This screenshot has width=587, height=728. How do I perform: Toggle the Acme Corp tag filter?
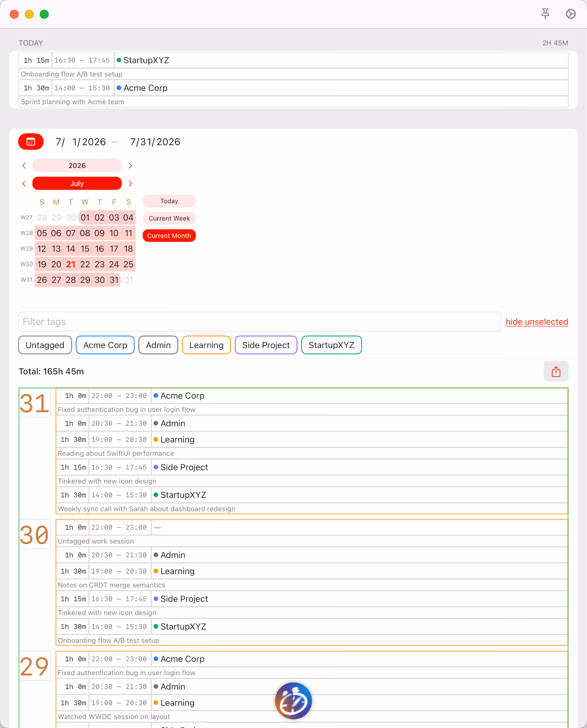point(105,345)
